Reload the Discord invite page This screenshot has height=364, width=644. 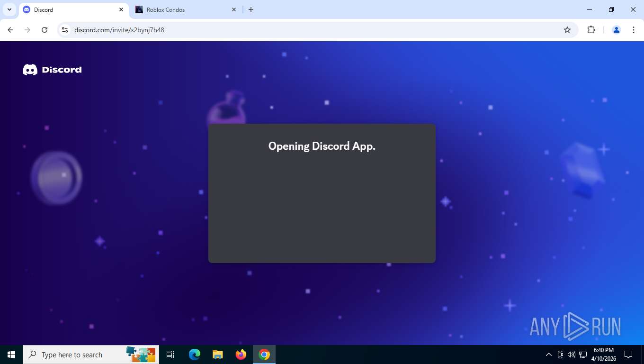45,30
